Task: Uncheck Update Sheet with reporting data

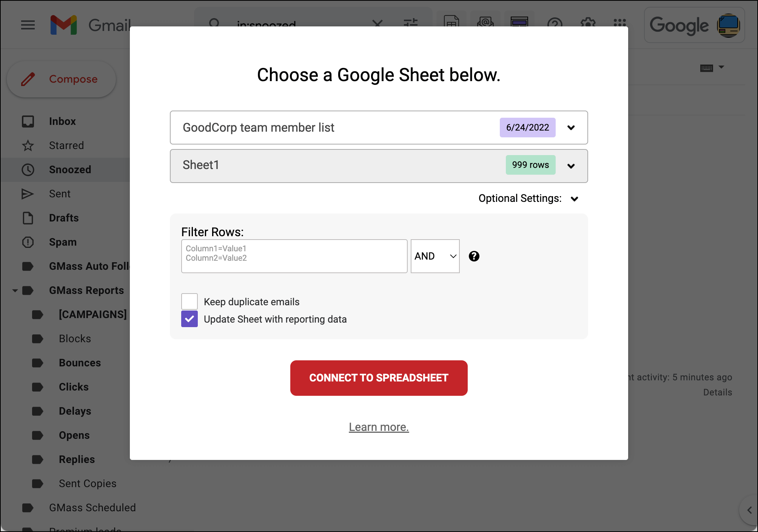Action: [189, 319]
